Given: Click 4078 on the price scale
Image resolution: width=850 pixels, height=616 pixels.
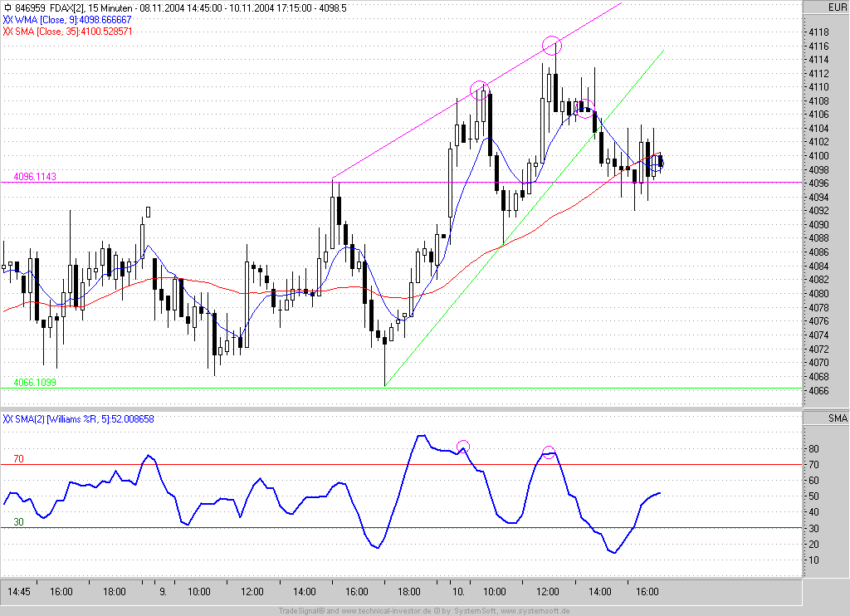Looking at the screenshot, I should coord(818,308).
